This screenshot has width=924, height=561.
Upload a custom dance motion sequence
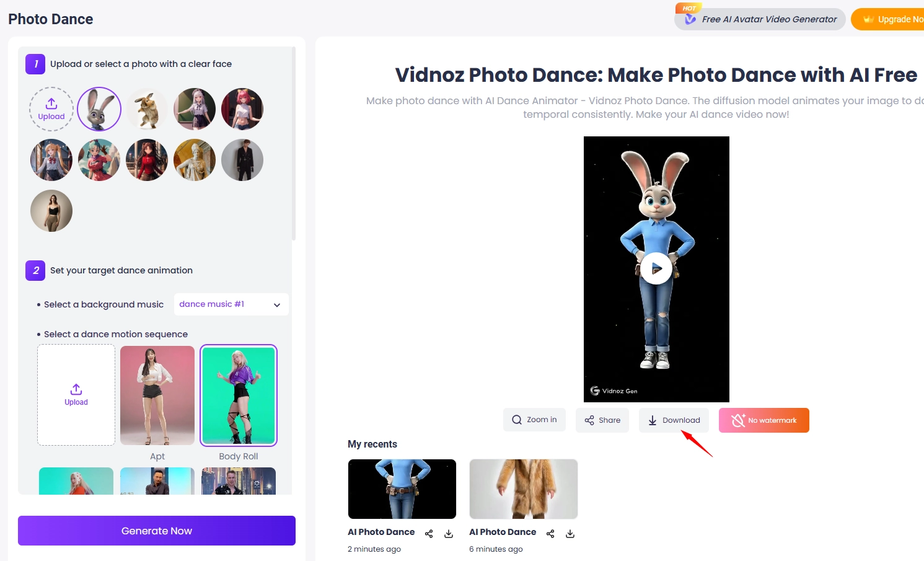[76, 395]
